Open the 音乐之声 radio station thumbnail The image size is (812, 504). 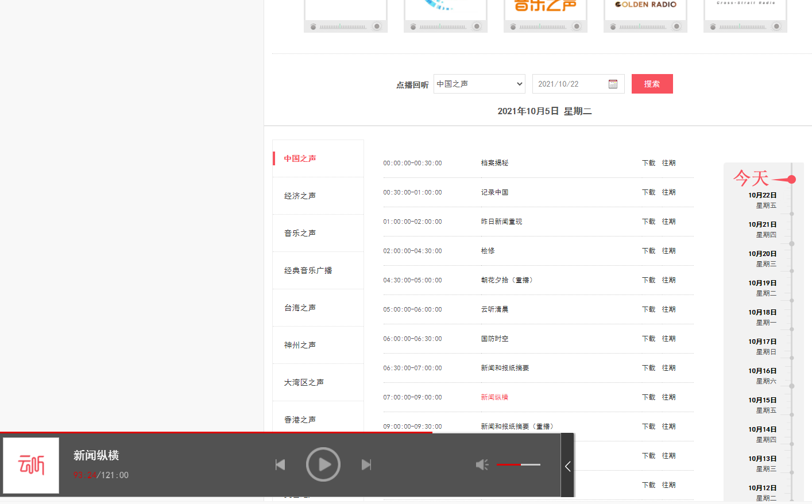(x=546, y=15)
